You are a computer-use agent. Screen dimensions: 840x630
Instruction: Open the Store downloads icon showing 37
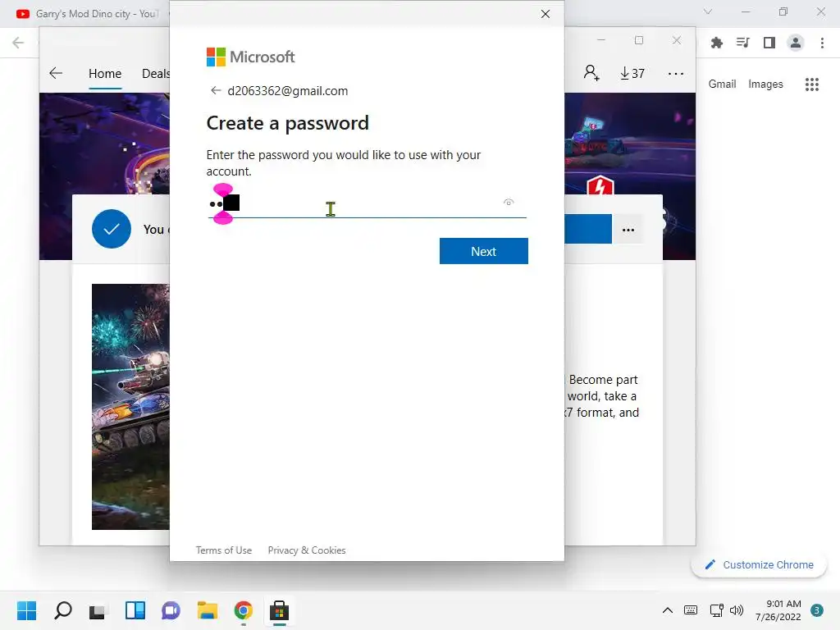coord(632,73)
